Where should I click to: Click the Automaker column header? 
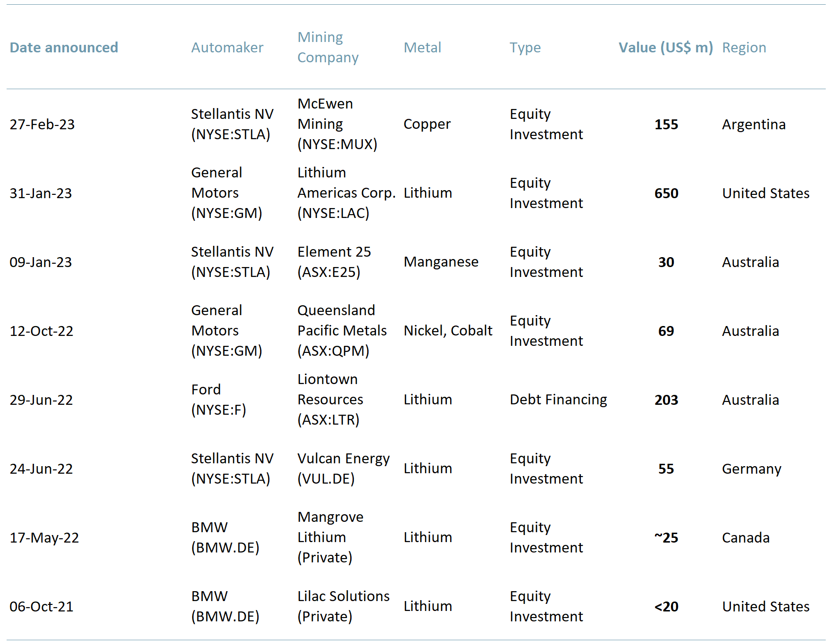pos(227,47)
